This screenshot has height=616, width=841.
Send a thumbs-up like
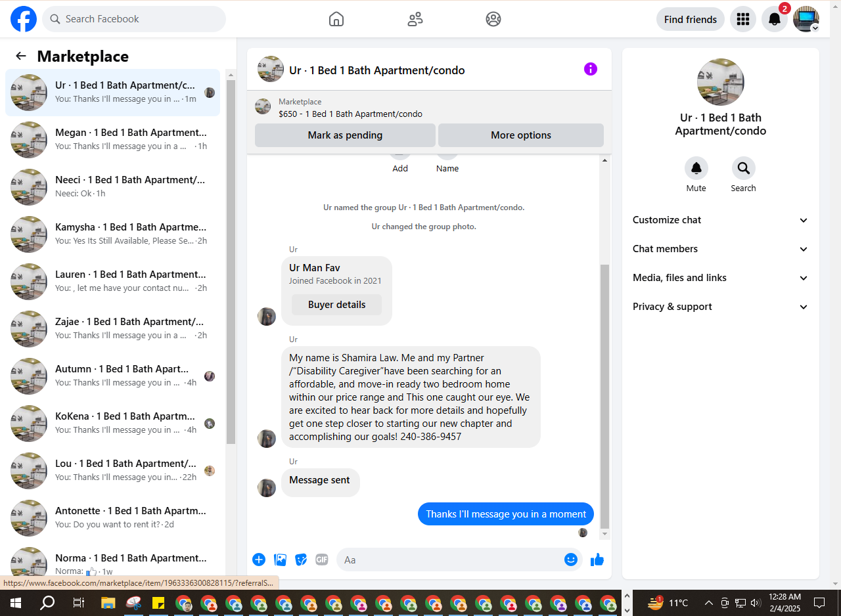(x=597, y=560)
